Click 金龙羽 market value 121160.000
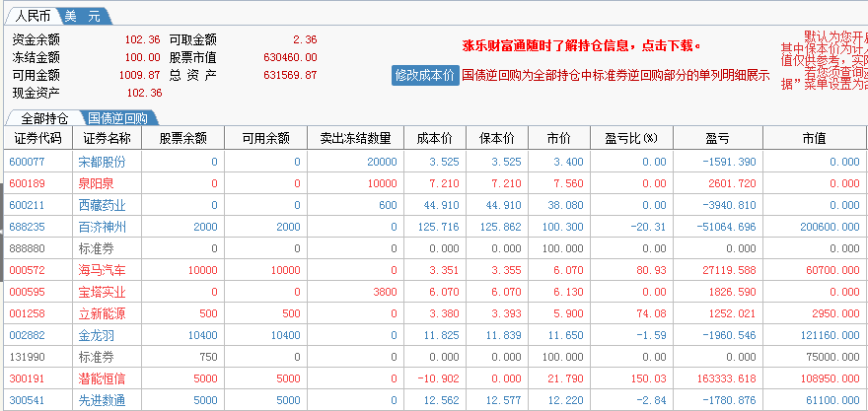The image size is (868, 411). pos(830,335)
